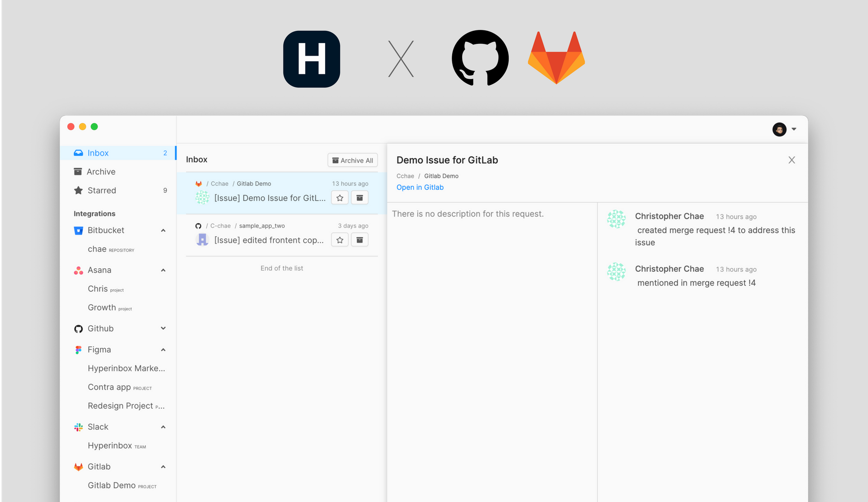Select Gitlab Demo project under Gitlab
The image size is (868, 502).
pyautogui.click(x=122, y=485)
